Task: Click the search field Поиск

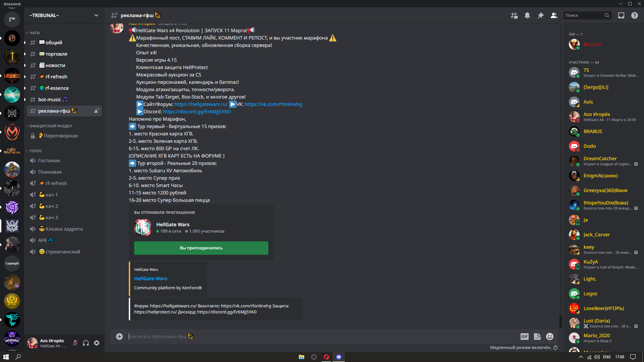Action: 587,15
